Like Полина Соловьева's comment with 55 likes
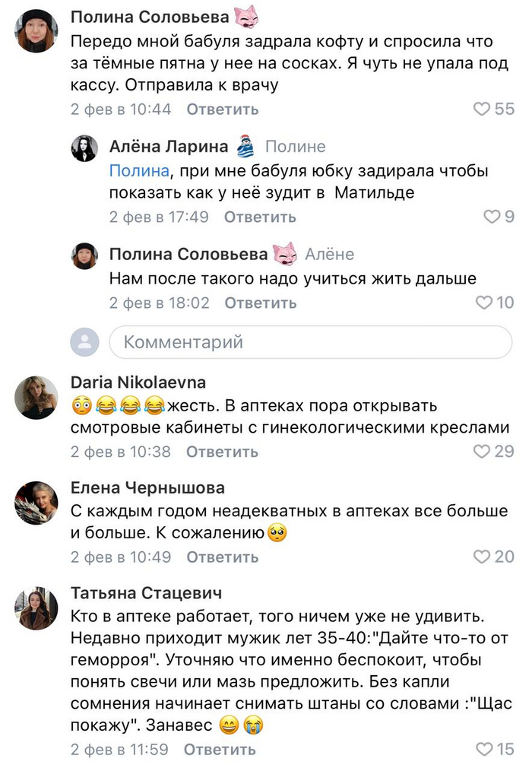Viewport: 532px width, 771px height. [482, 109]
